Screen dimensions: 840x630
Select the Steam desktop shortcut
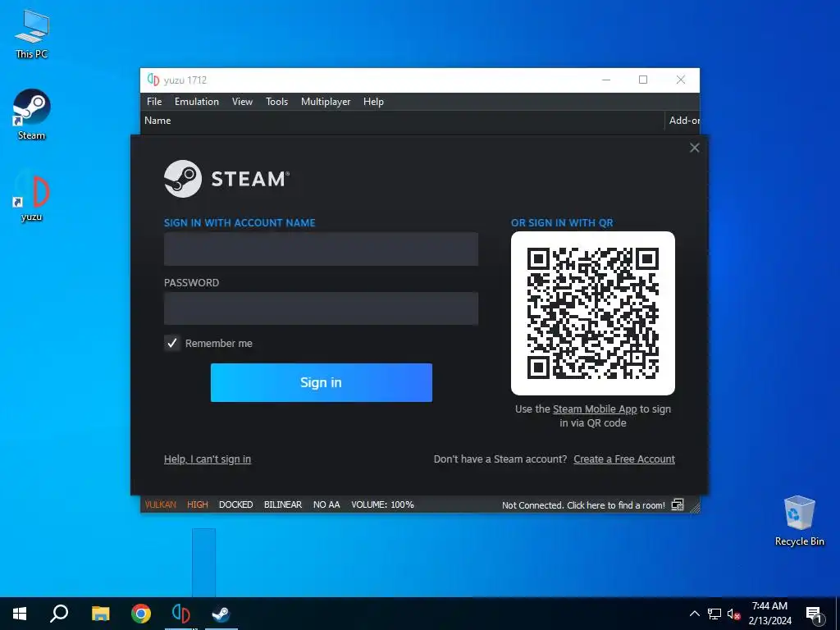click(x=32, y=115)
